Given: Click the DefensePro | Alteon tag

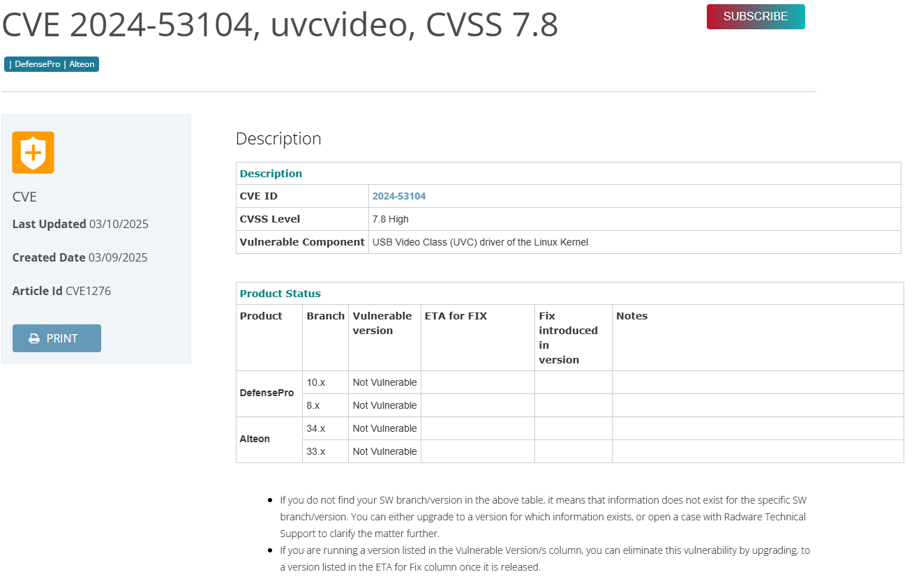Looking at the screenshot, I should [52, 64].
